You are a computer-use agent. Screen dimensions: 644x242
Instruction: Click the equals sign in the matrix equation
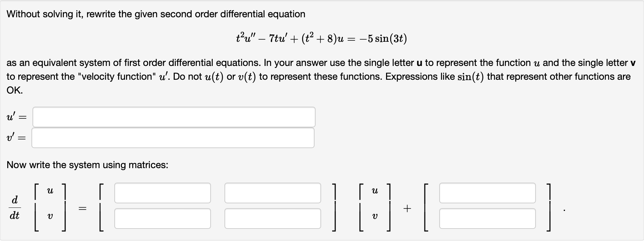[83, 207]
